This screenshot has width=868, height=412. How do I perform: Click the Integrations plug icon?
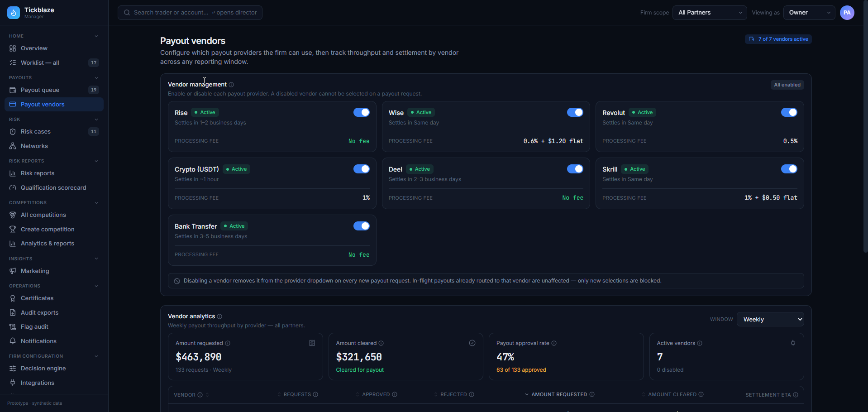[13, 383]
